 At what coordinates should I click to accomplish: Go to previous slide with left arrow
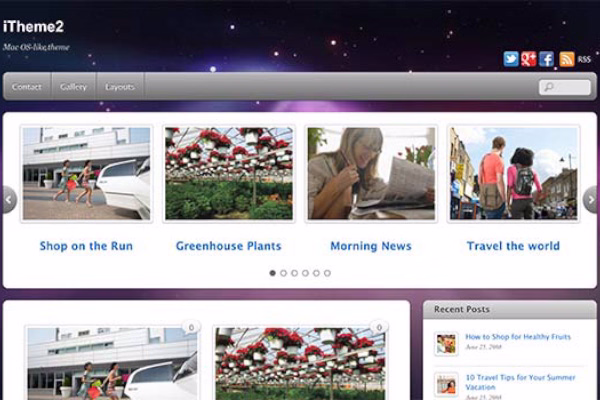(x=8, y=199)
